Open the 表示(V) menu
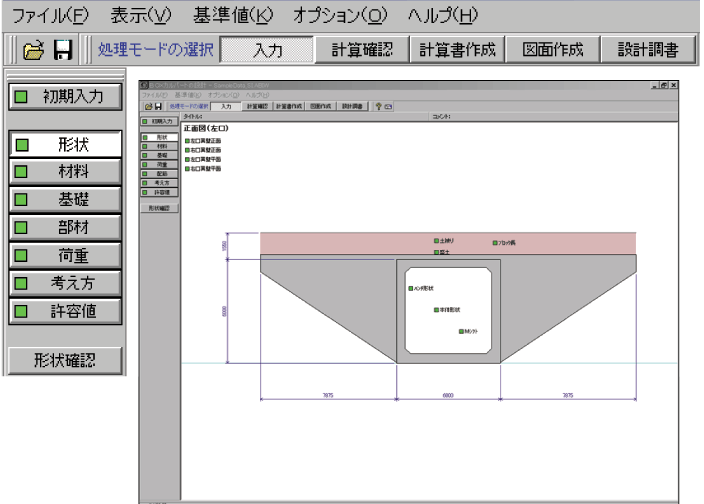The image size is (704, 504). click(x=144, y=16)
